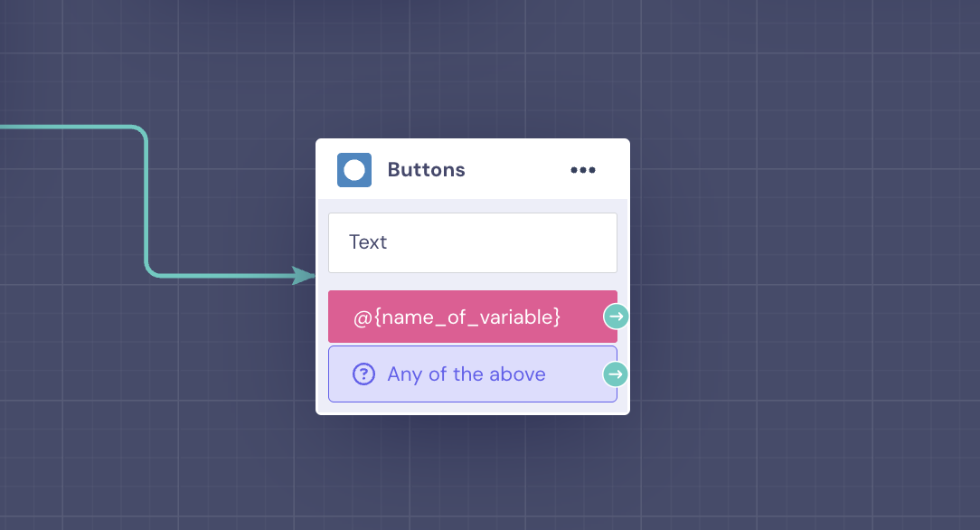
Task: Click the blue Buttons block icon
Action: pyautogui.click(x=354, y=170)
